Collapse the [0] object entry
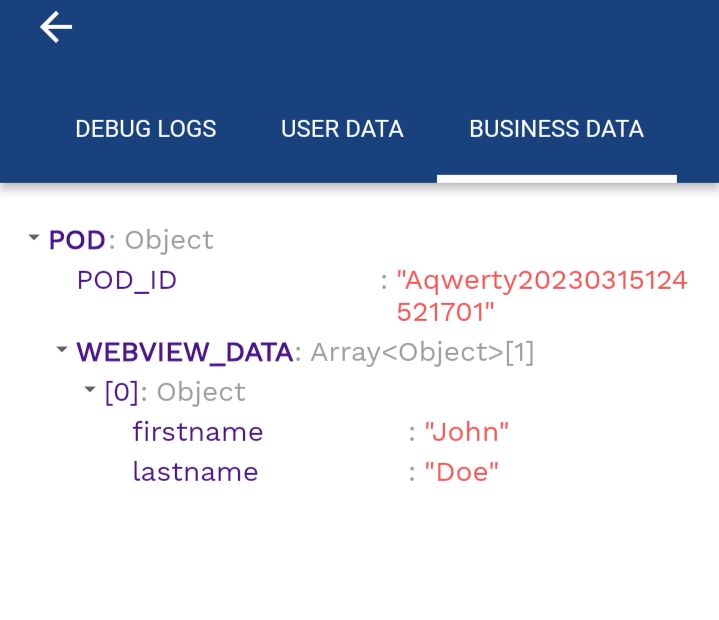The height and width of the screenshot is (620, 719). click(89, 390)
